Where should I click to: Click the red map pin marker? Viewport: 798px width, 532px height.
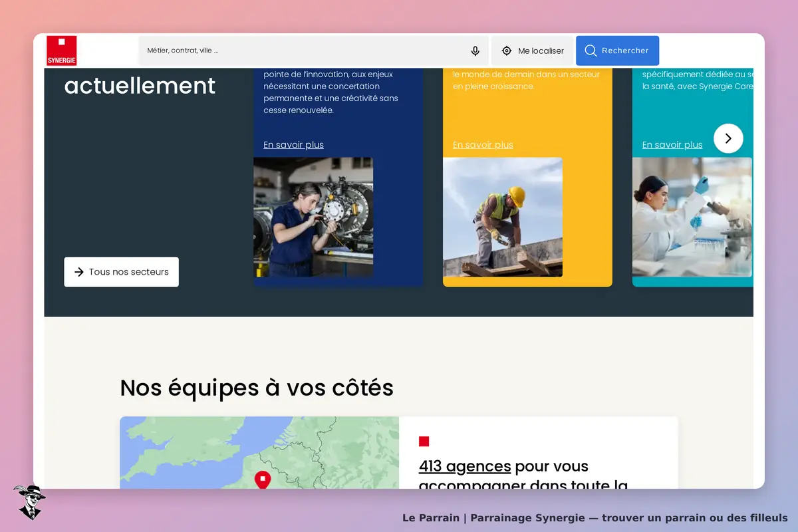pyautogui.click(x=263, y=480)
